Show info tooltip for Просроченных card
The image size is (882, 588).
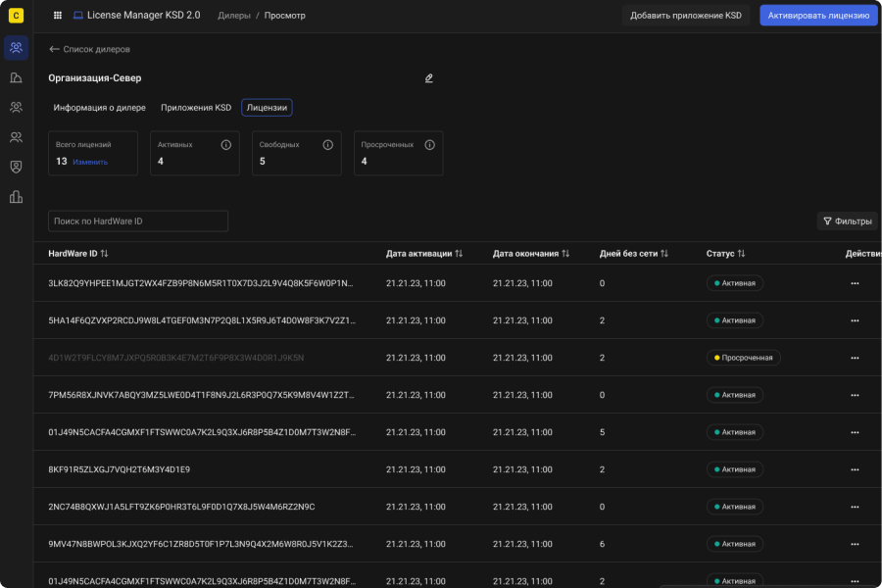coord(430,145)
